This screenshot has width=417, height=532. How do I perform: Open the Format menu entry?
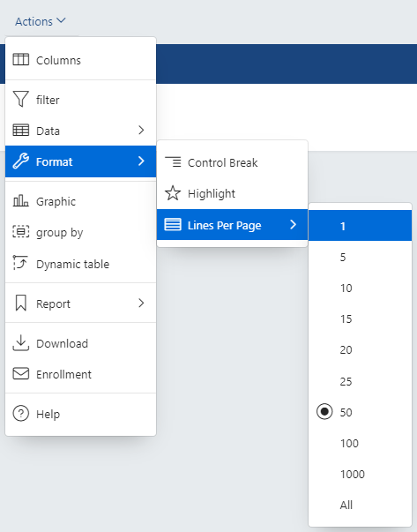coord(81,161)
